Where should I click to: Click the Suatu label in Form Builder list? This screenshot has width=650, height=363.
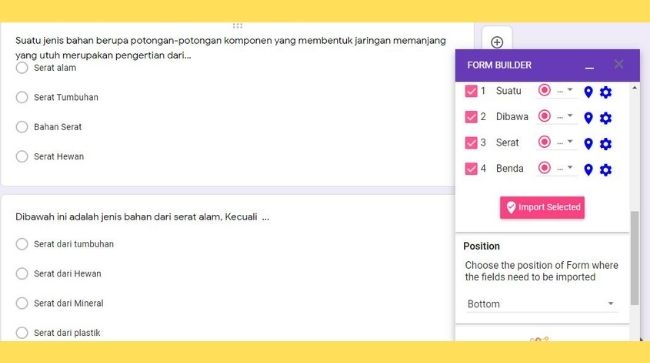pyautogui.click(x=509, y=91)
